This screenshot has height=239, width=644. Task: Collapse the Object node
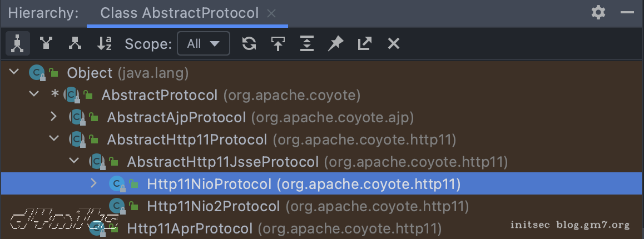tap(15, 72)
